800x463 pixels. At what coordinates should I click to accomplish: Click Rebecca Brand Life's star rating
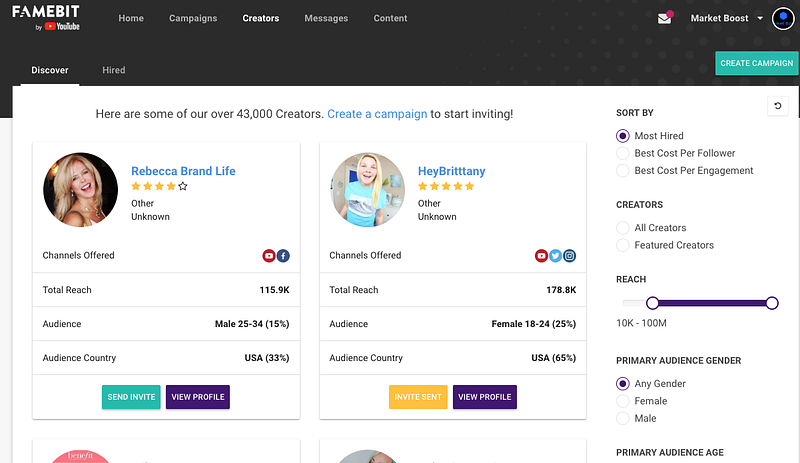159,186
